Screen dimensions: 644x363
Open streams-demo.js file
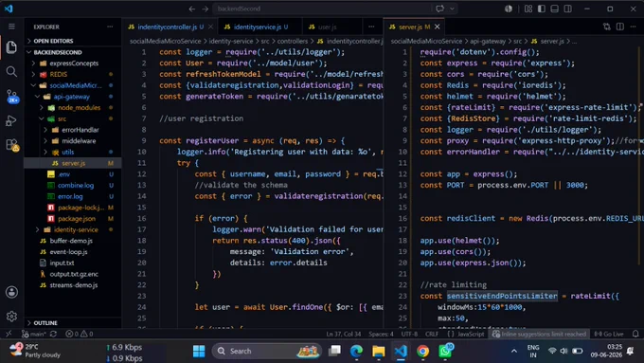(74, 285)
